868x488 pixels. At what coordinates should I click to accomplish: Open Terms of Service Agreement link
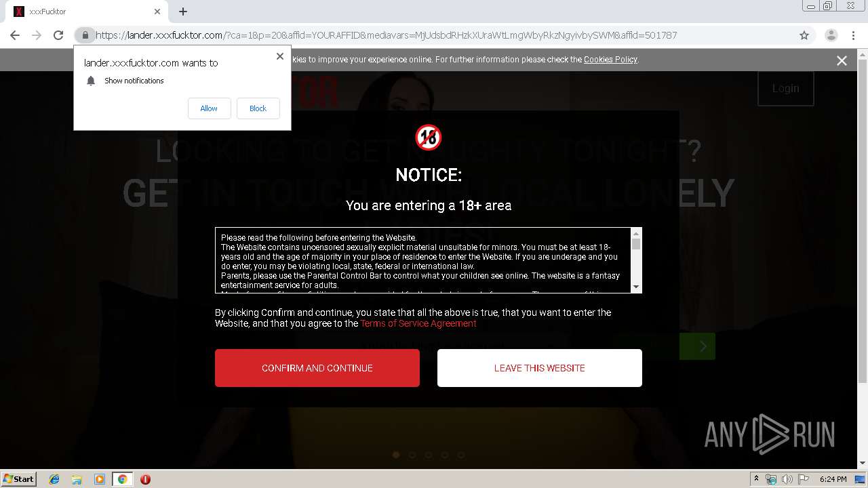pos(418,323)
